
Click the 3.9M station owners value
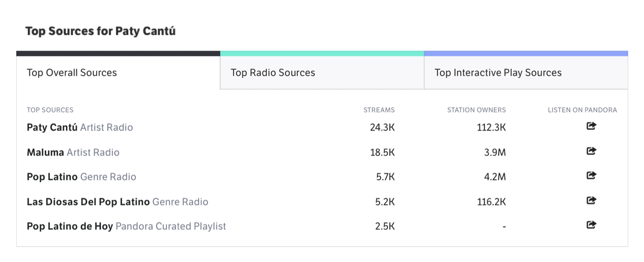tap(495, 152)
